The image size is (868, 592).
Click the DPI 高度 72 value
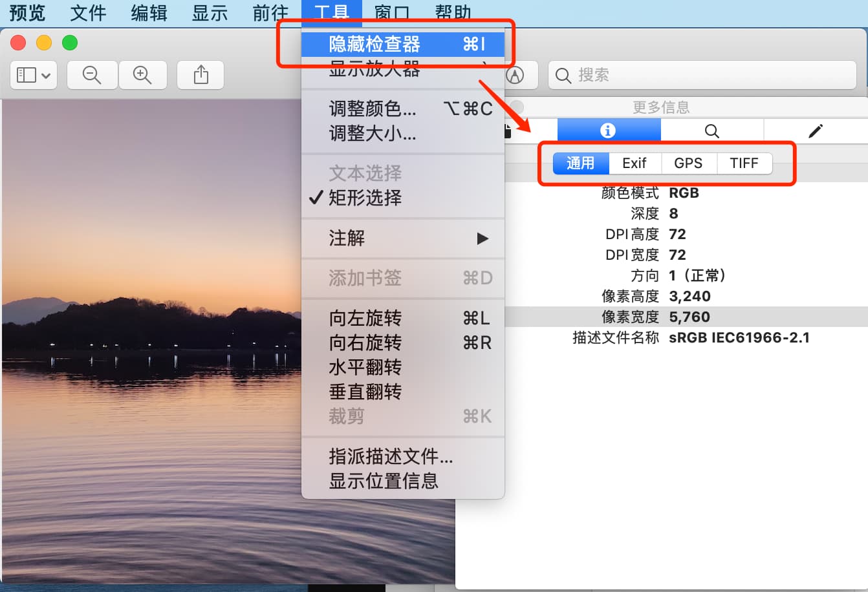(677, 234)
